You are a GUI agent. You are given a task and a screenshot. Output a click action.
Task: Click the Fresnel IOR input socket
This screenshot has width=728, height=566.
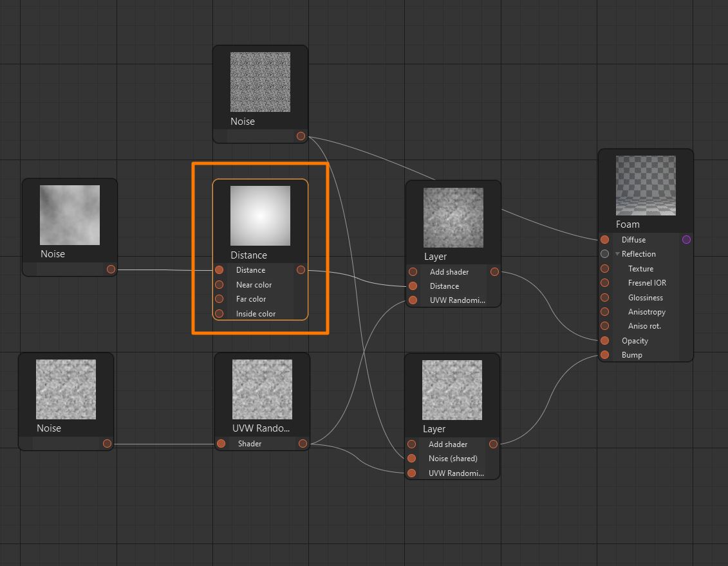click(x=604, y=283)
